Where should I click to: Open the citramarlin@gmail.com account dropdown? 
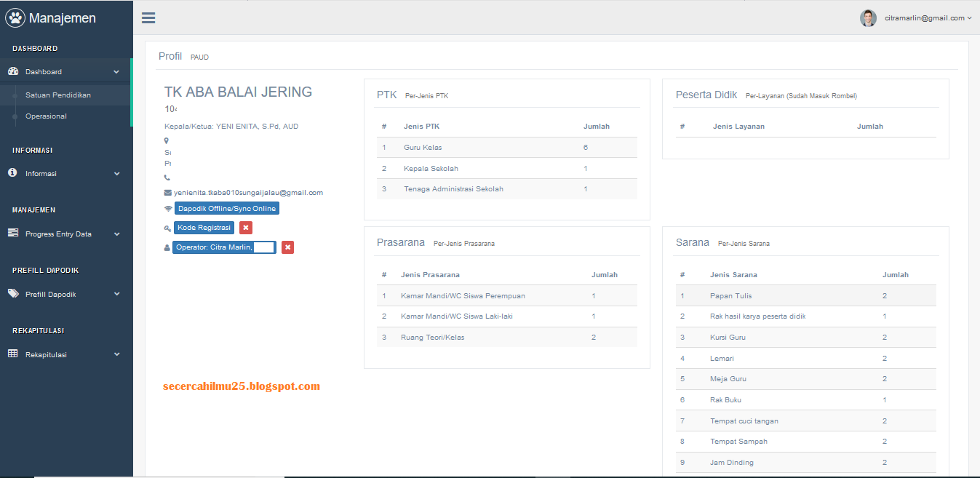tap(928, 18)
